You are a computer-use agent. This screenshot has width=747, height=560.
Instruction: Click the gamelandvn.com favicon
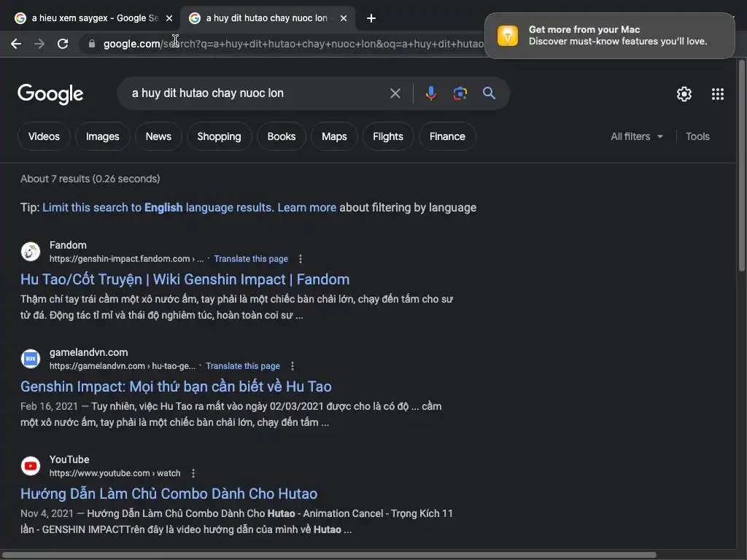[31, 359]
